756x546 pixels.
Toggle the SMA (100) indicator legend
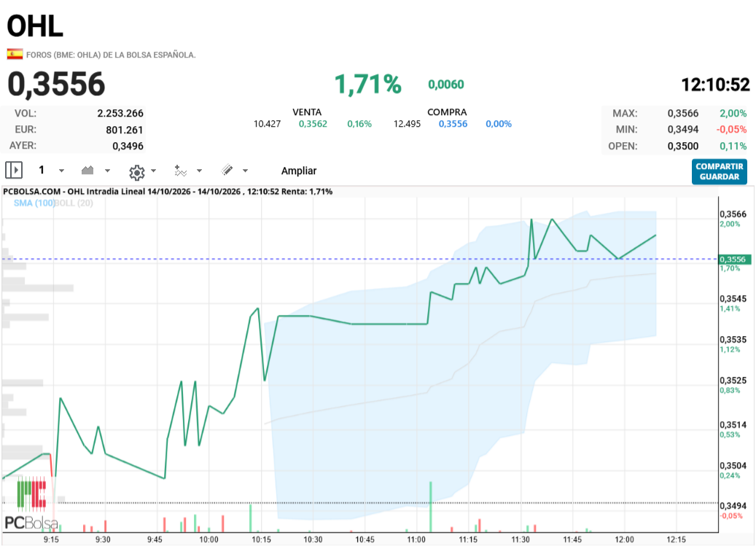[34, 203]
